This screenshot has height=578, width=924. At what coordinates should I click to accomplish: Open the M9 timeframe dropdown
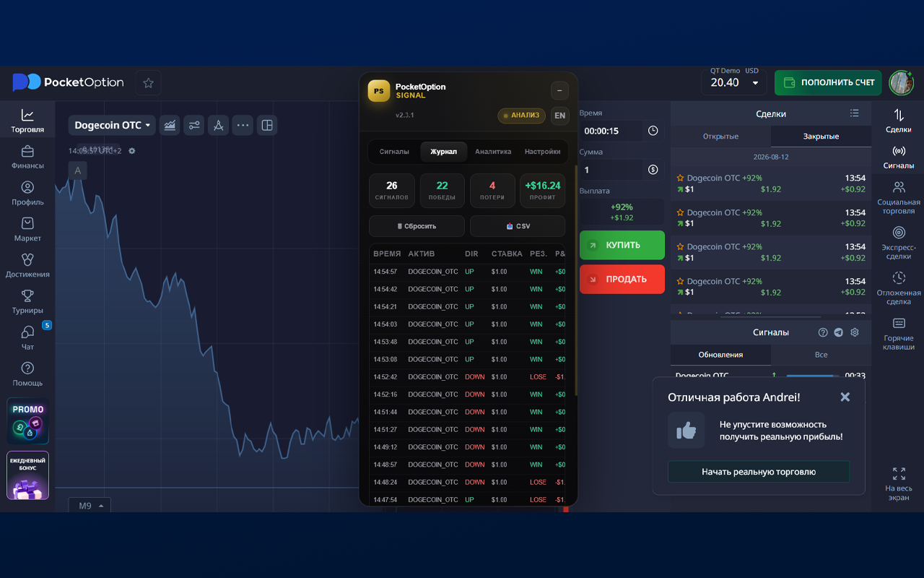tap(90, 506)
